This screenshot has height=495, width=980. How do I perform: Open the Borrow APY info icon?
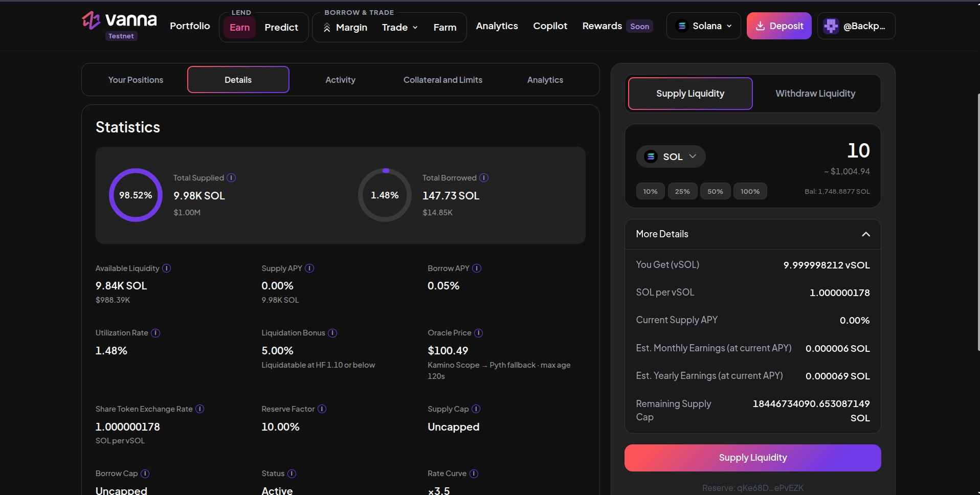tap(477, 268)
